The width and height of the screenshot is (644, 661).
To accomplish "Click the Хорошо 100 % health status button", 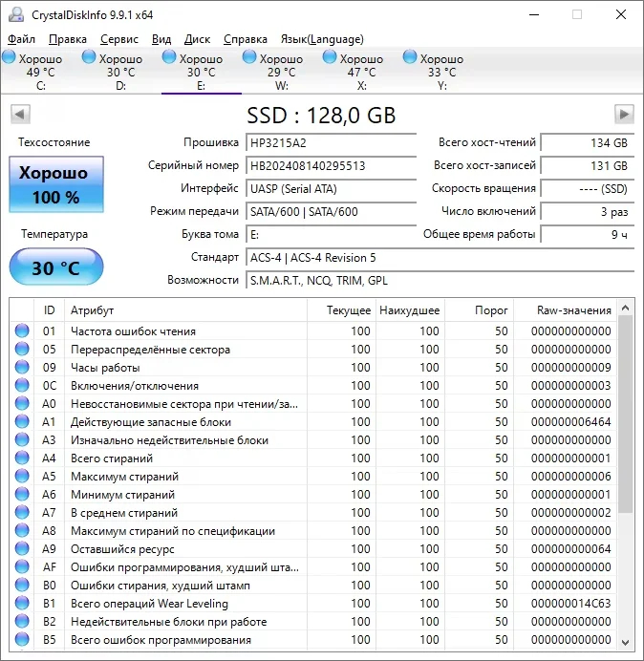I will 56,184.
